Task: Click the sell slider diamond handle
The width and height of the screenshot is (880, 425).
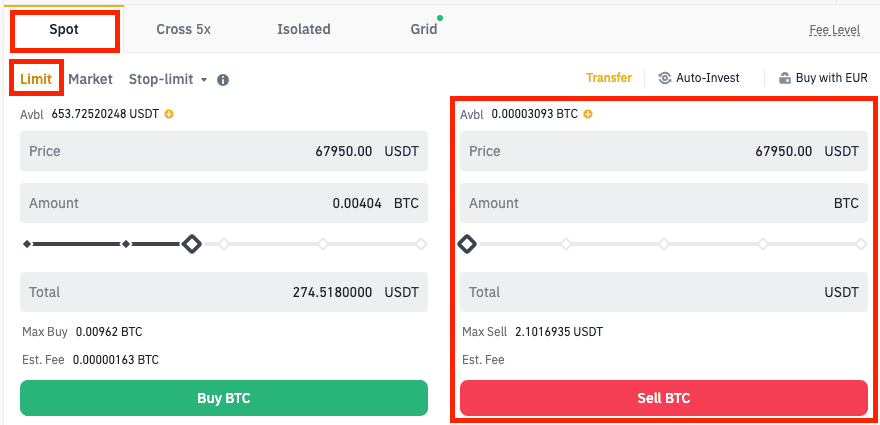Action: coord(466,243)
